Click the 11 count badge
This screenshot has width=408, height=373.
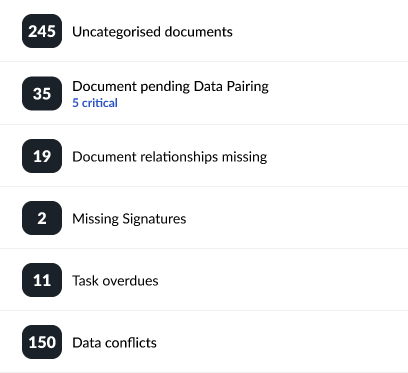pos(42,280)
